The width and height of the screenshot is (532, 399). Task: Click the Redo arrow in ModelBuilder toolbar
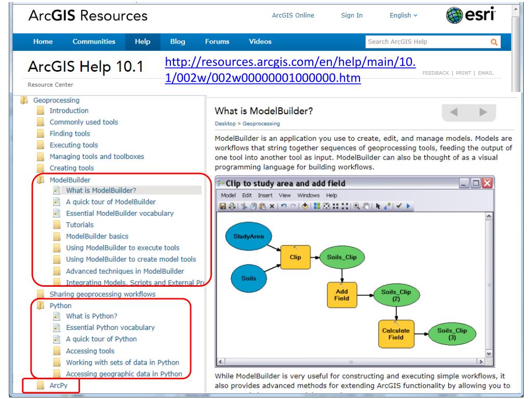[293, 206]
